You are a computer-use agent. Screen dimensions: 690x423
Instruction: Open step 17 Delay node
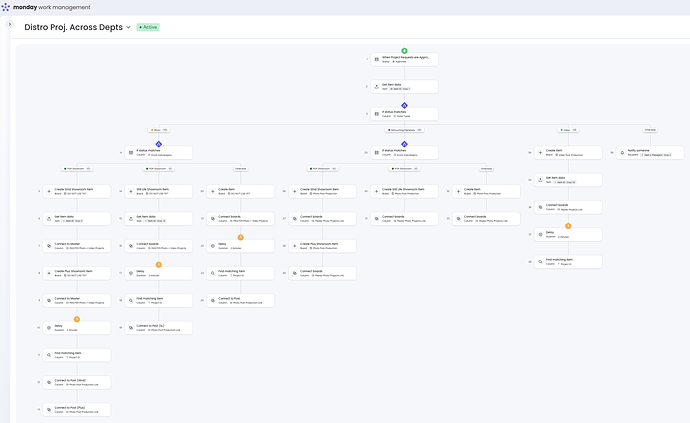tap(159, 273)
